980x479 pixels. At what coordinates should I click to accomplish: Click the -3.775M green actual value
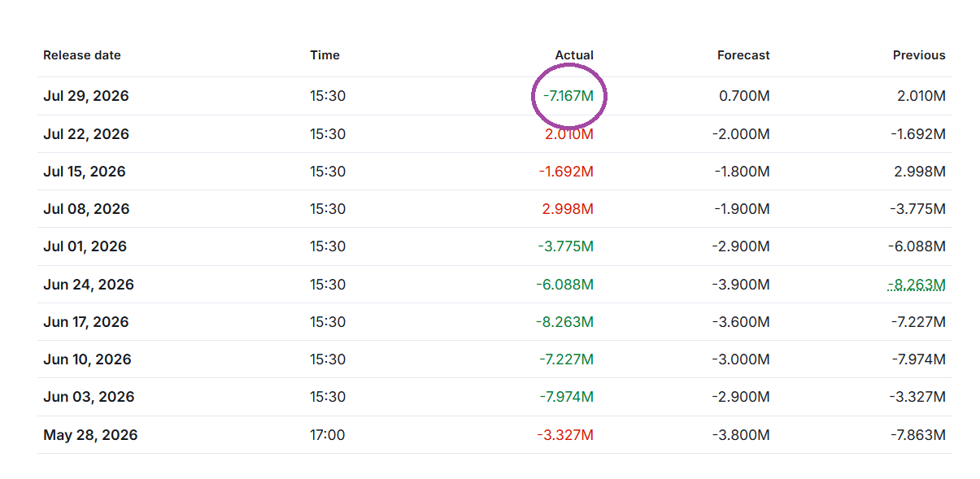pyautogui.click(x=565, y=246)
